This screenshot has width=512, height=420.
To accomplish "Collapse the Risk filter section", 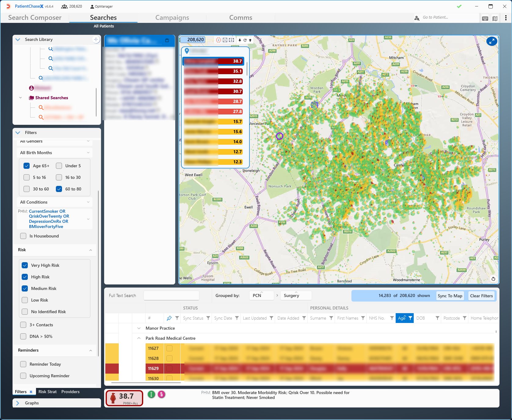I will click(x=90, y=250).
